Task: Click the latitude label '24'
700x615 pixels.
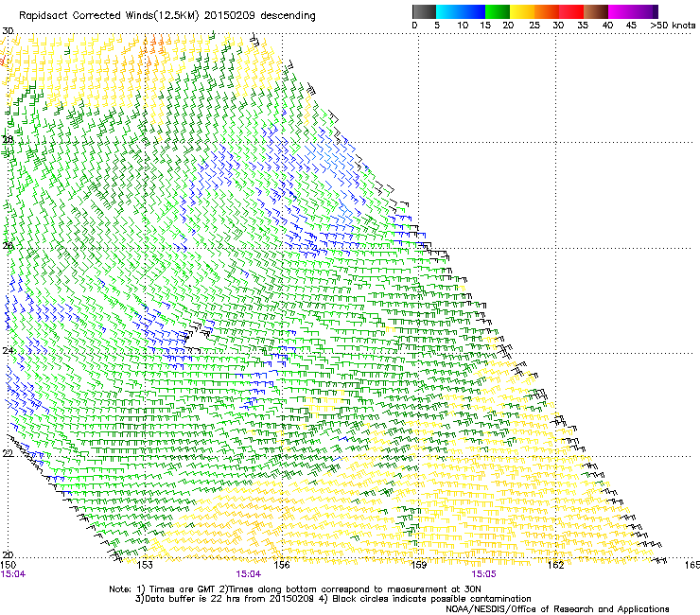Action: coord(8,351)
